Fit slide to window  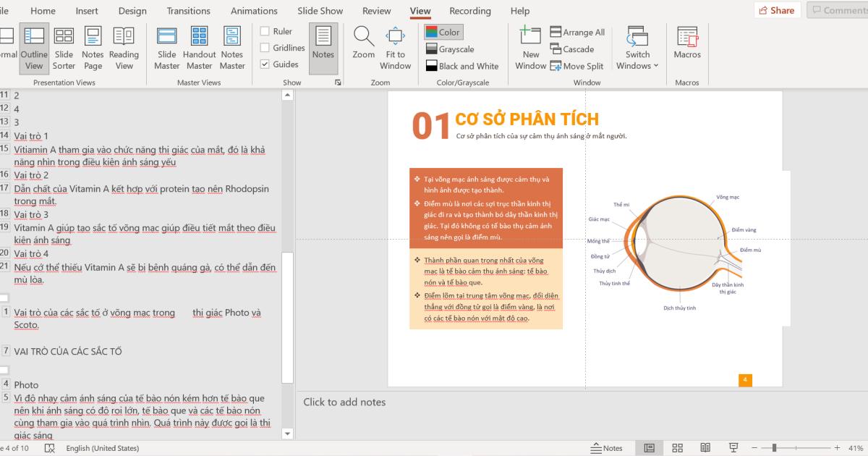396,48
